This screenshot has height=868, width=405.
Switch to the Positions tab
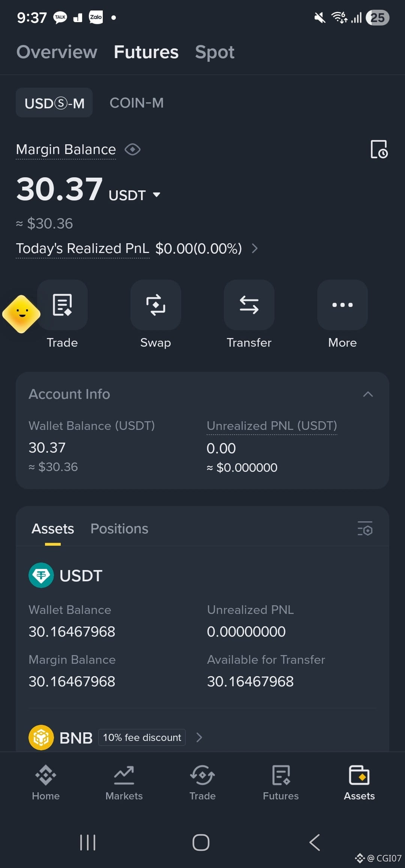[x=119, y=528]
